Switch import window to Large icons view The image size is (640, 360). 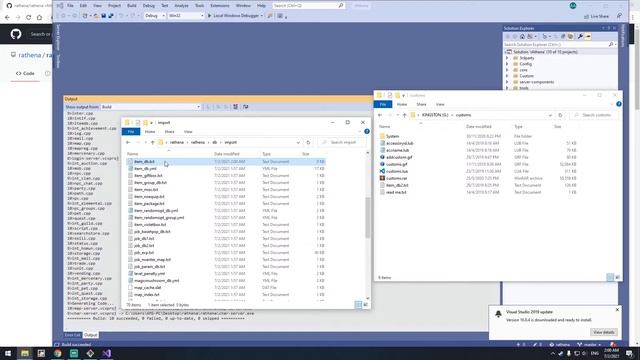[x=366, y=305]
